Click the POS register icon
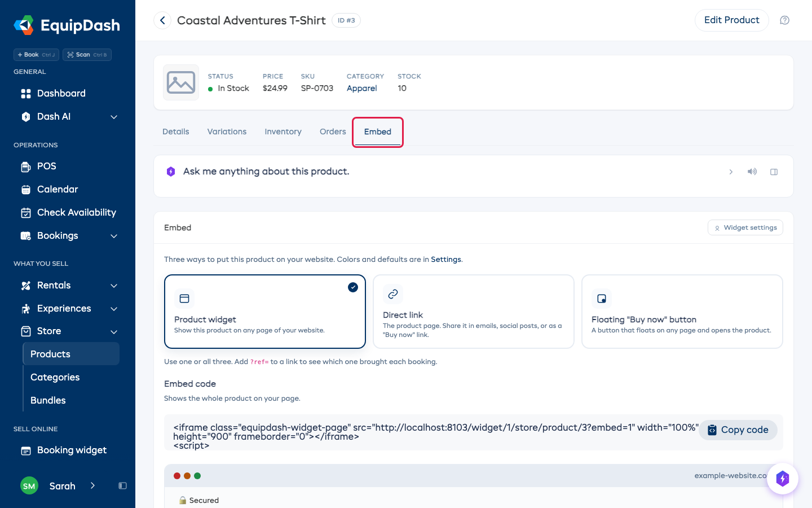The height and width of the screenshot is (508, 812). pyautogui.click(x=26, y=167)
